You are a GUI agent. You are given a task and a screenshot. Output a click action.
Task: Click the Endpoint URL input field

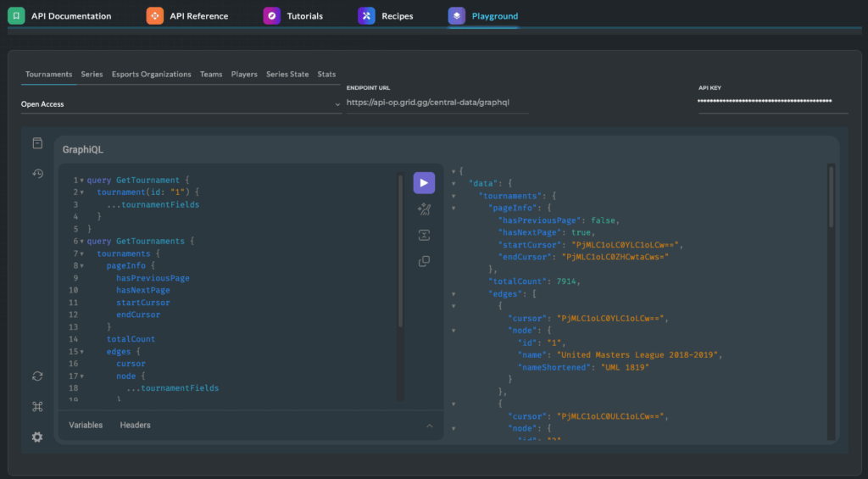coord(437,103)
